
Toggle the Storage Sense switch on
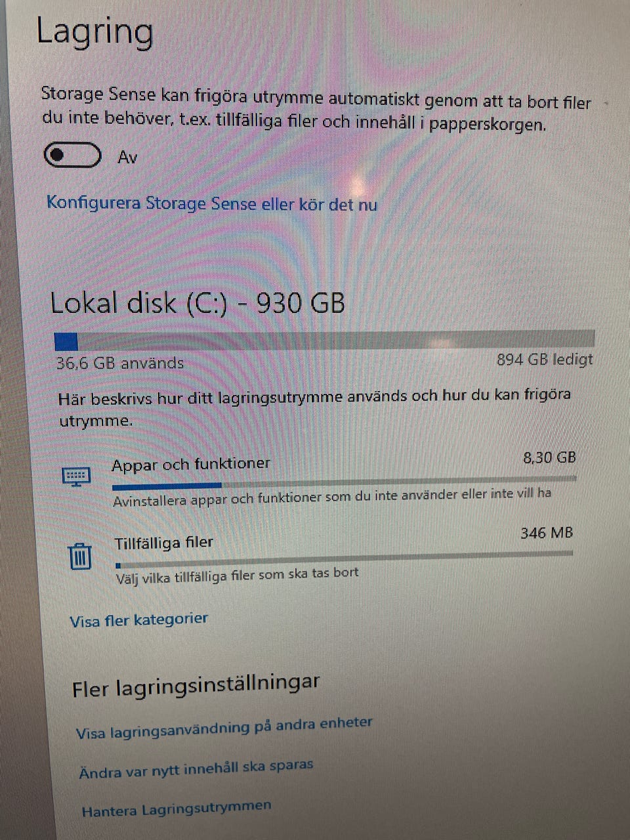73,156
